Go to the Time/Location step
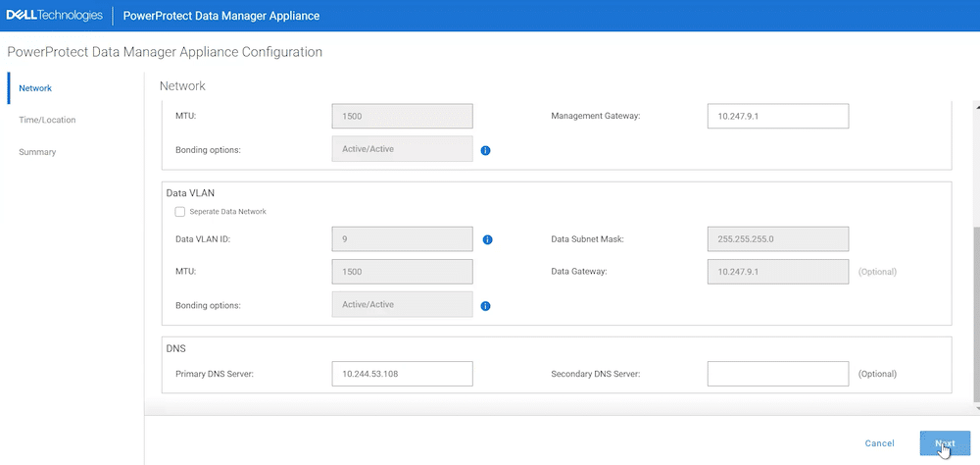The image size is (980, 465). click(47, 120)
